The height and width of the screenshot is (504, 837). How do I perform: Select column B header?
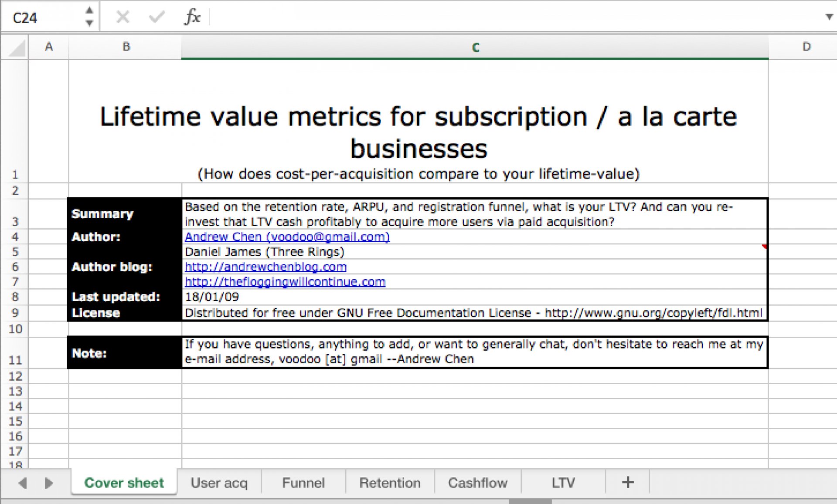click(x=125, y=47)
